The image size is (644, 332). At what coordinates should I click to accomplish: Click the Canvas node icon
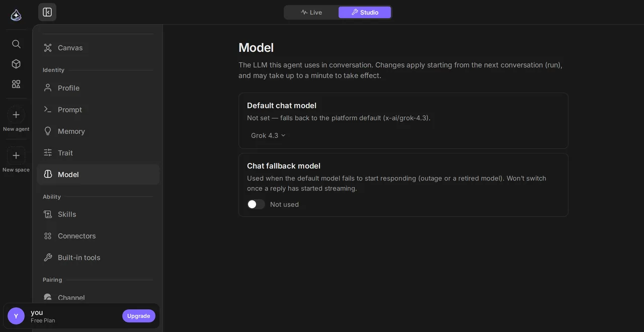tap(48, 48)
